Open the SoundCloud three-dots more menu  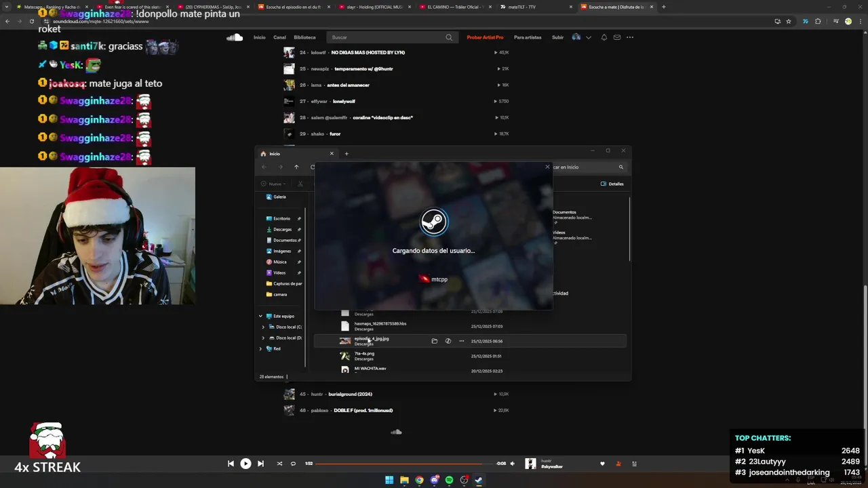pyautogui.click(x=630, y=37)
